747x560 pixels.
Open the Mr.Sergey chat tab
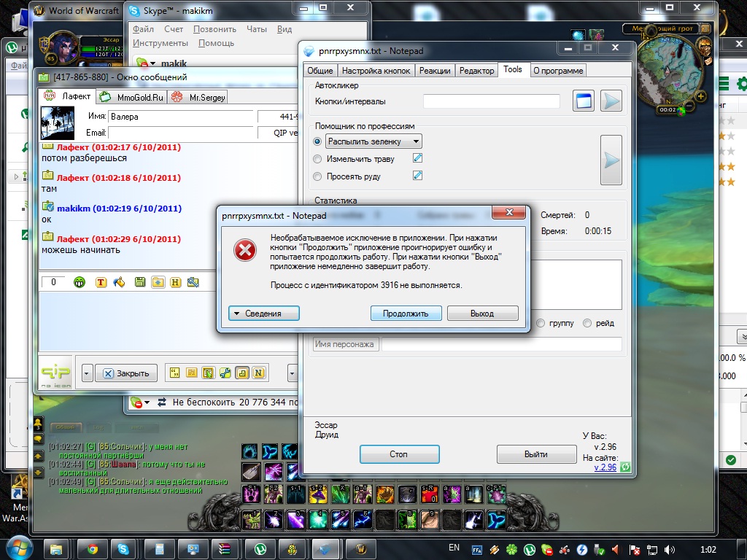click(x=198, y=97)
